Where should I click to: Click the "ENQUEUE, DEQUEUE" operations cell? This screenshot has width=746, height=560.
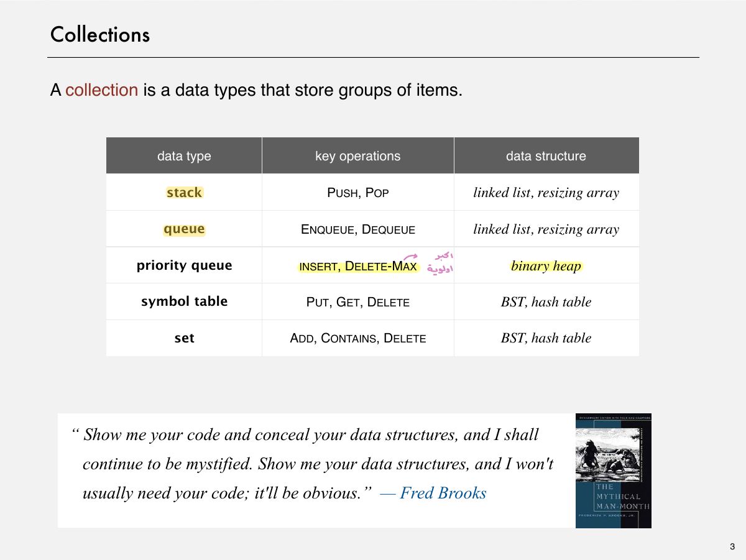pyautogui.click(x=358, y=229)
